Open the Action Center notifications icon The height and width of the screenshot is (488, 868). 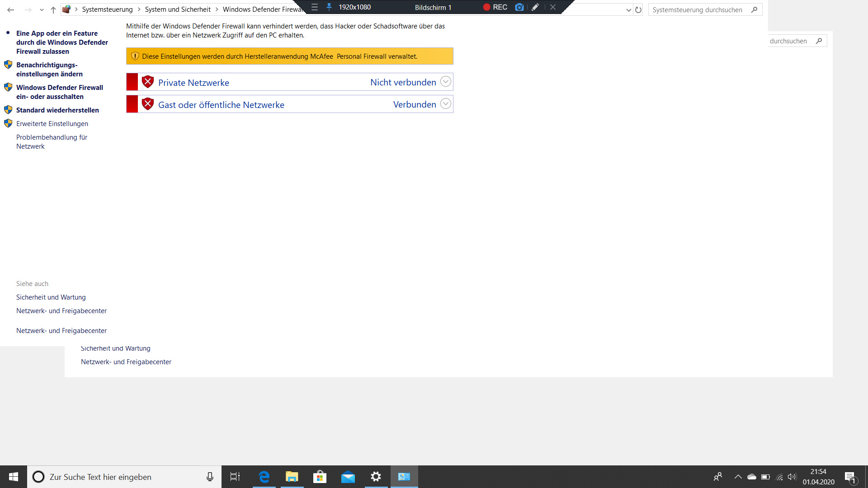click(851, 477)
